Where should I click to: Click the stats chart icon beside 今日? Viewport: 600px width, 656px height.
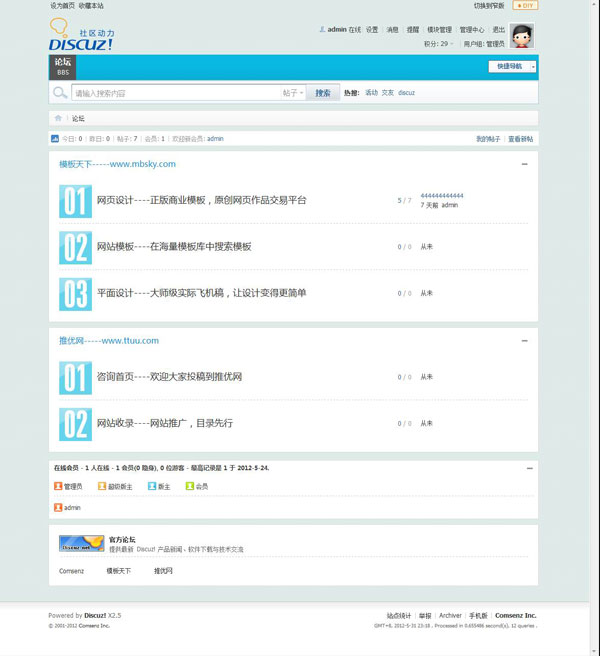point(55,139)
